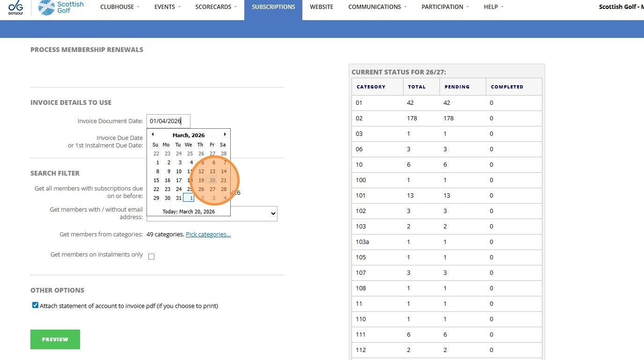Click the CATEGORY column header

377,87
